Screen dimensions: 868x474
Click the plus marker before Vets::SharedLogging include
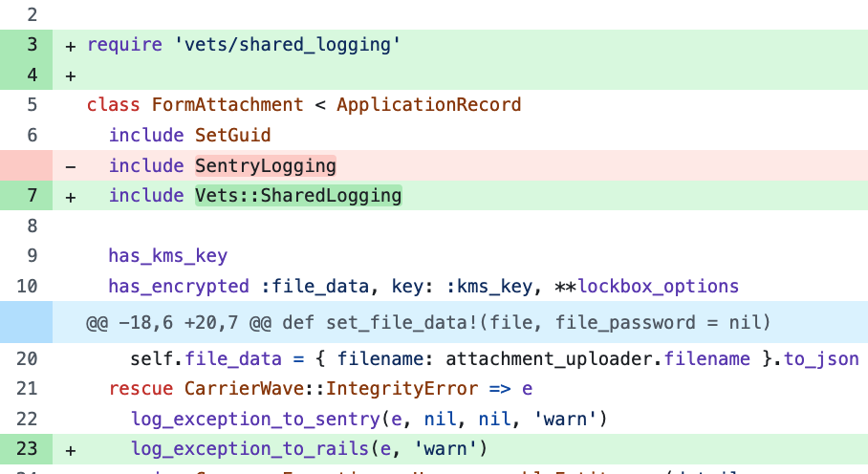pos(70,196)
